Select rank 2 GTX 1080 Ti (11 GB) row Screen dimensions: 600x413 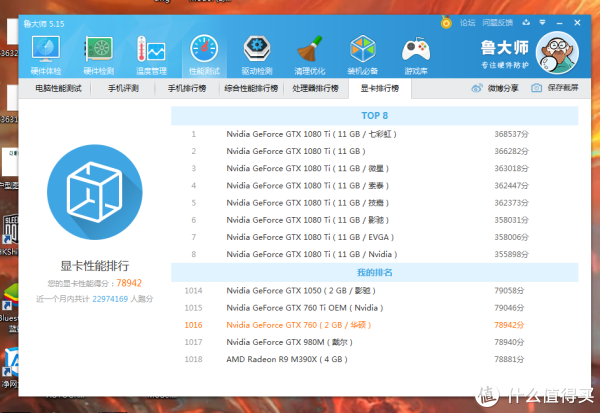[x=374, y=151]
